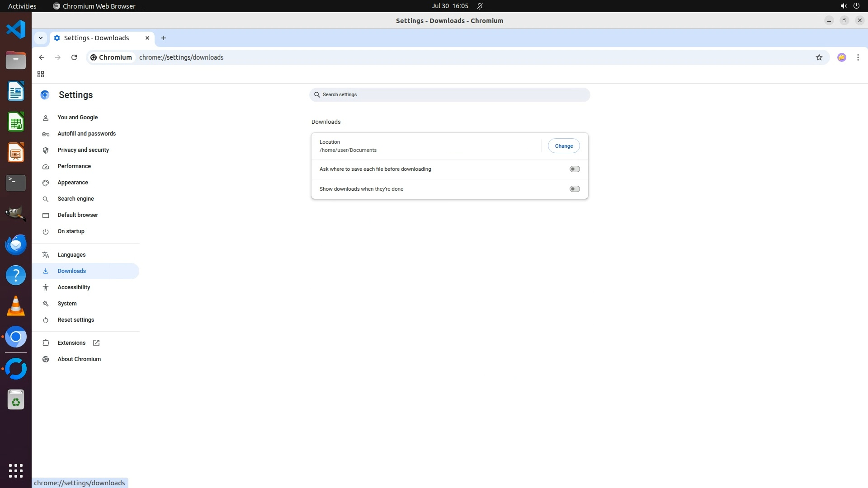Open the Chromium three-dot menu
868x488 pixels.
coord(858,57)
